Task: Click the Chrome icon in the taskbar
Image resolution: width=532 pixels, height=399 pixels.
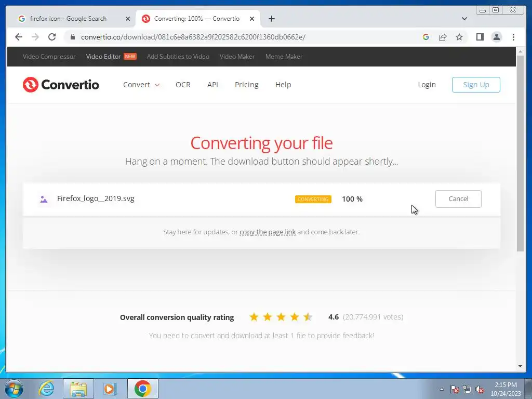Action: click(x=142, y=389)
